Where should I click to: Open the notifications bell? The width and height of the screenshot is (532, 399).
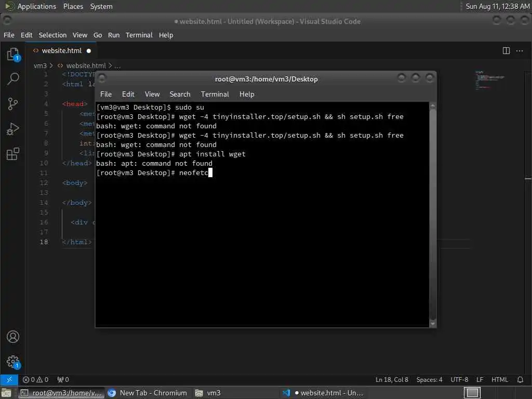click(x=520, y=379)
